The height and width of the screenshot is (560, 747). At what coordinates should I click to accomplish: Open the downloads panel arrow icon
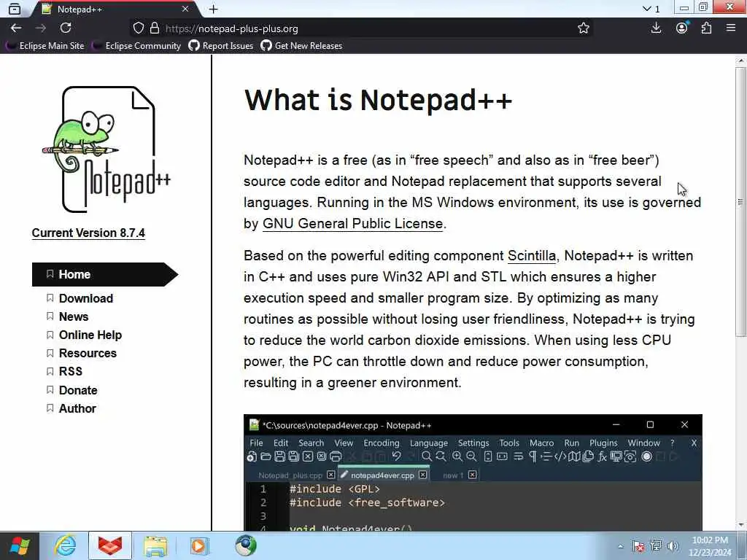click(656, 28)
